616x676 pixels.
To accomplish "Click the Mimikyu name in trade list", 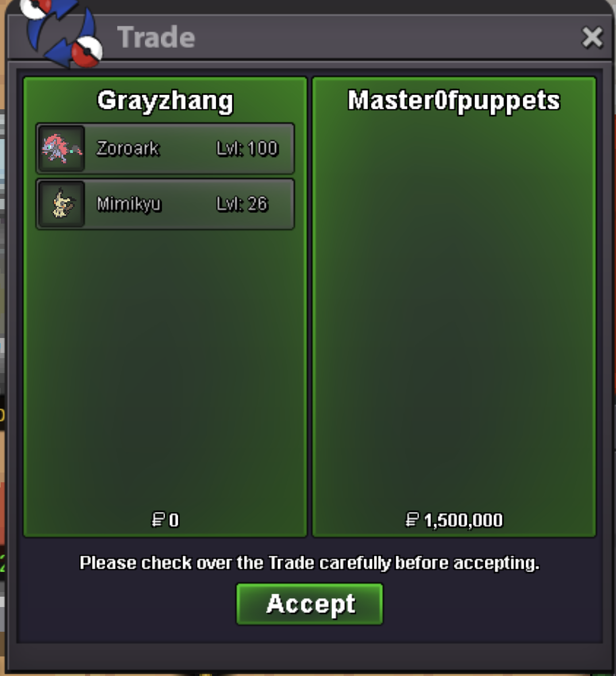I will pyautogui.click(x=129, y=204).
